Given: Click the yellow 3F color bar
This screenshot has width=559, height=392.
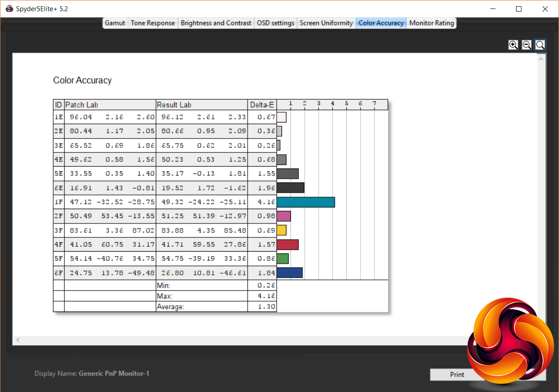Looking at the screenshot, I should pos(282,230).
